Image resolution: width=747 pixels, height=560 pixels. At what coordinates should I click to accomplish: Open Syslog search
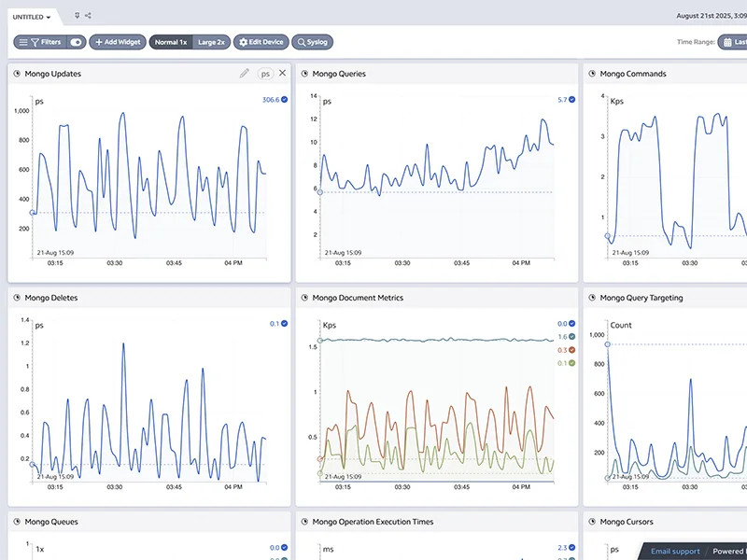[x=313, y=42]
